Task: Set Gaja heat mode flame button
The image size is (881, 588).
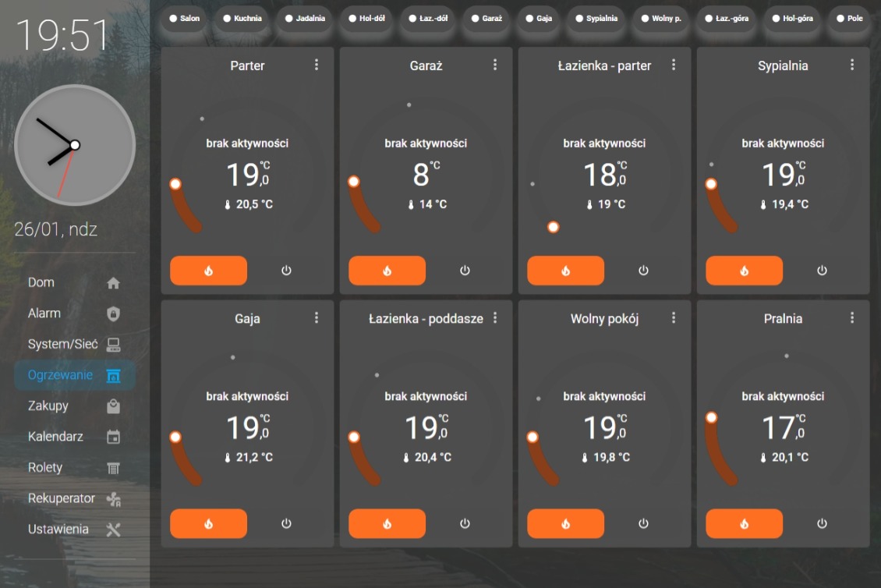Action: click(x=208, y=523)
